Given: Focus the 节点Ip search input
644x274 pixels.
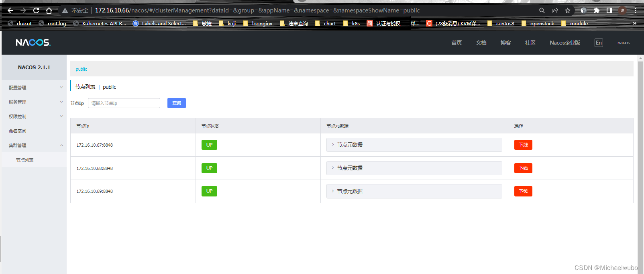Looking at the screenshot, I should pos(124,103).
